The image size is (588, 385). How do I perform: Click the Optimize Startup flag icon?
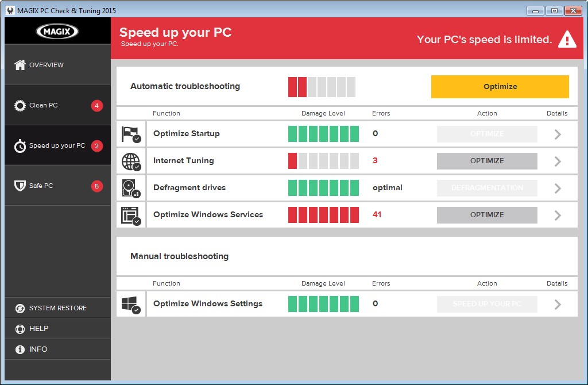tap(131, 133)
